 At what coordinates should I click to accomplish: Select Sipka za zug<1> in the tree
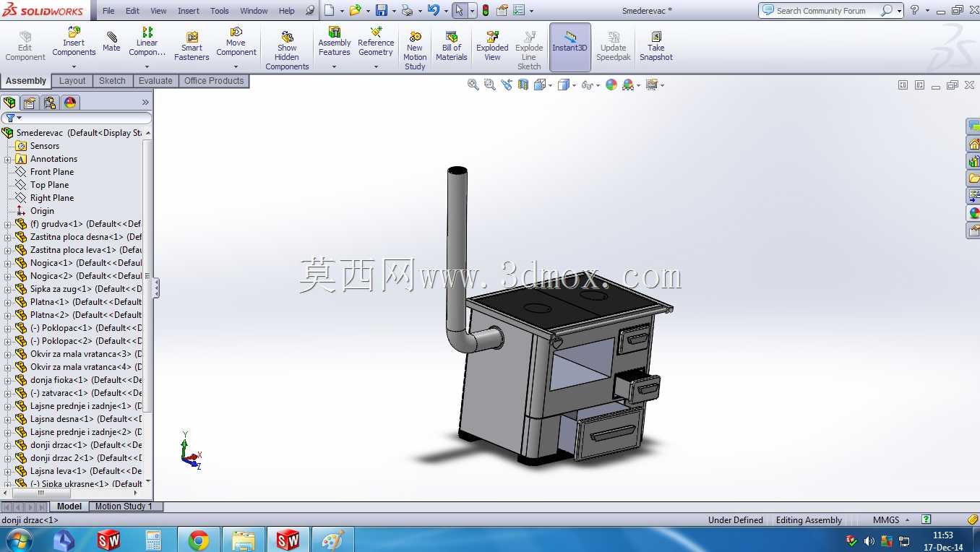(x=85, y=289)
